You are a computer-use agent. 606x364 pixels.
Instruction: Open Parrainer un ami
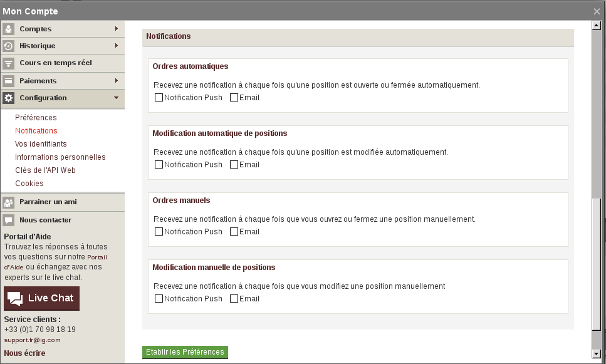[63, 202]
